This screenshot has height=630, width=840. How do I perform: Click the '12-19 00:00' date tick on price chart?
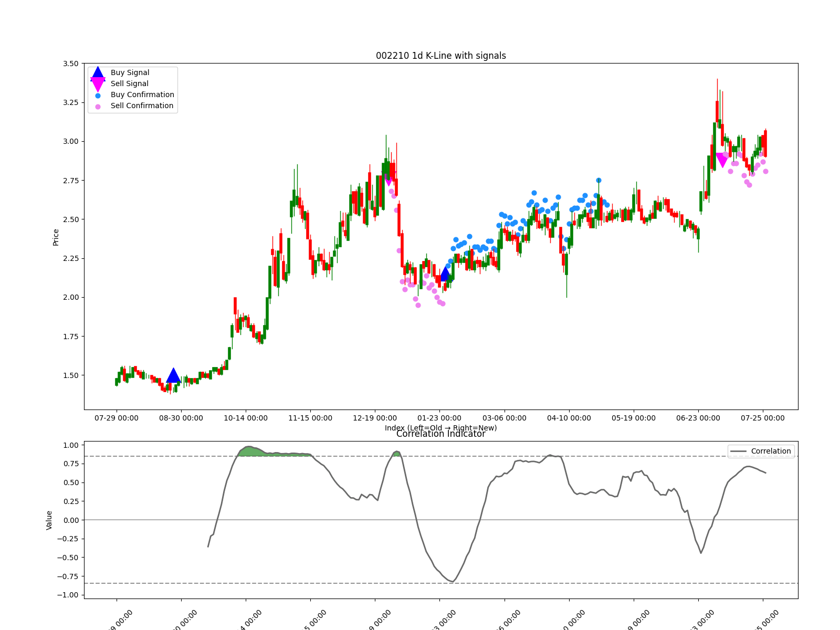[375, 418]
